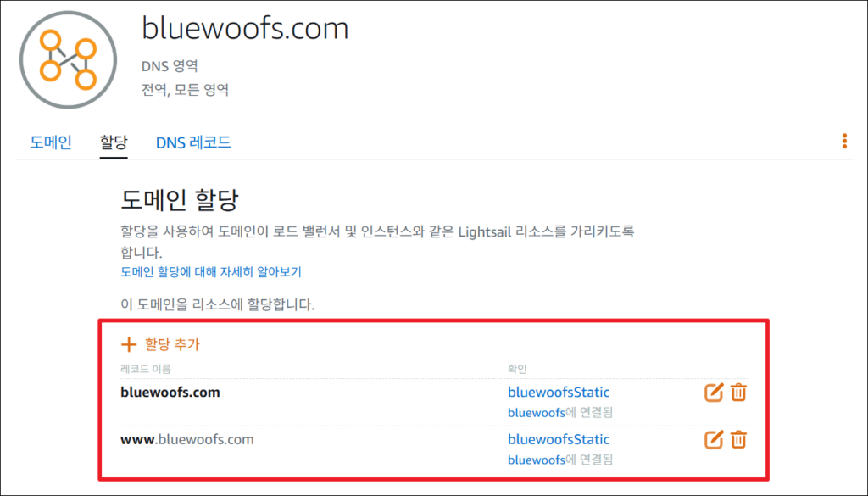Image resolution: width=868 pixels, height=496 pixels.
Task: Click the 할당 추가 button label
Action: [172, 344]
